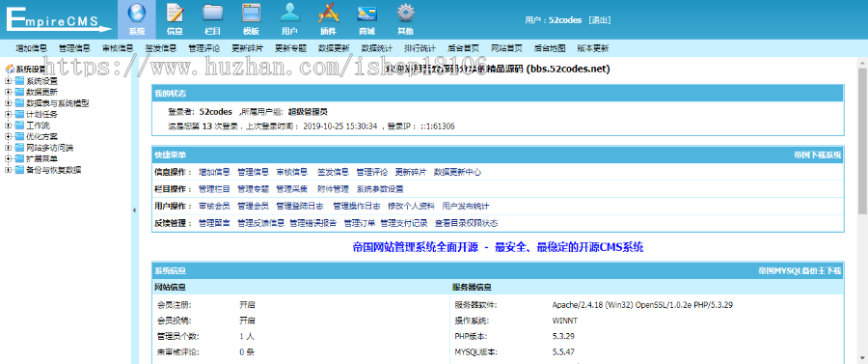Image resolution: width=868 pixels, height=364 pixels.
Task: Select 网站首页 in the top submenu bar
Action: coord(506,48)
